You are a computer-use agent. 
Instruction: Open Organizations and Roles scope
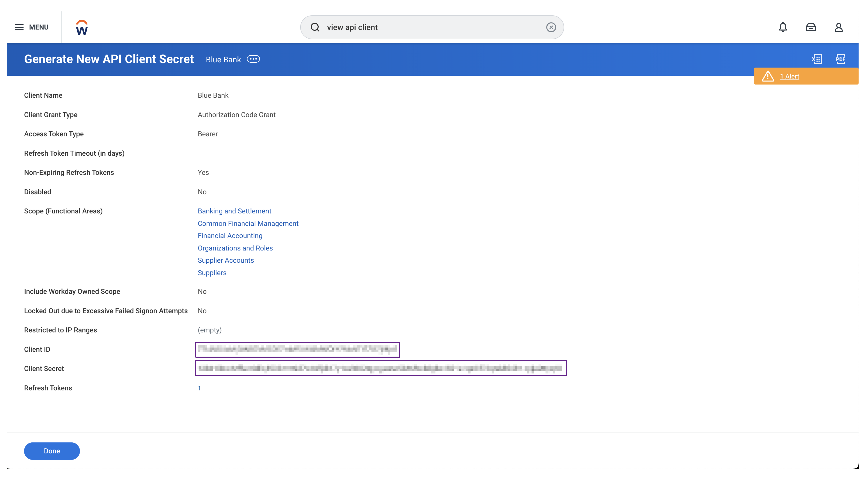(235, 248)
